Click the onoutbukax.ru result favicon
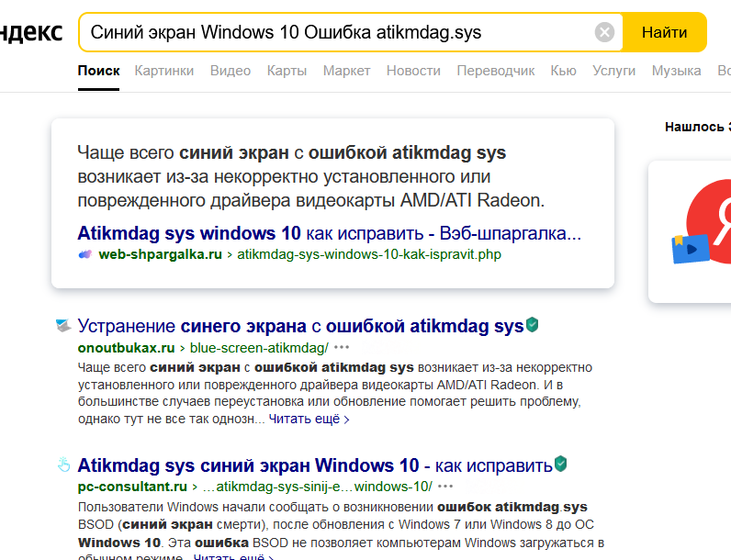 tap(63, 325)
